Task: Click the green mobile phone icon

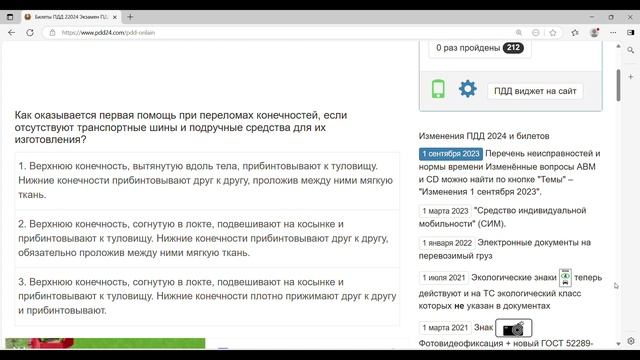Action: [438, 89]
